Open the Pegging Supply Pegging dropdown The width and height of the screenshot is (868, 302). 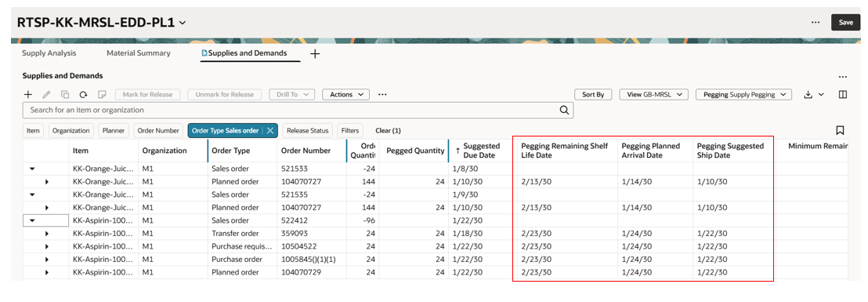coord(743,94)
